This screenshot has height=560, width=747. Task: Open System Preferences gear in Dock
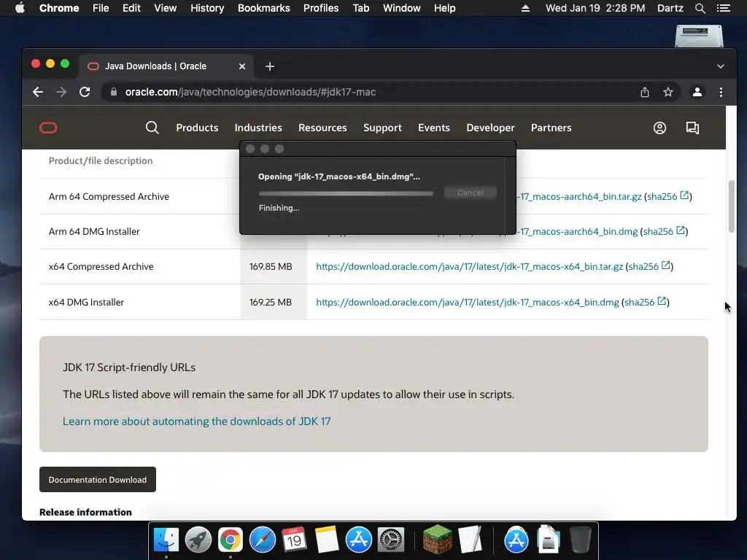391,540
